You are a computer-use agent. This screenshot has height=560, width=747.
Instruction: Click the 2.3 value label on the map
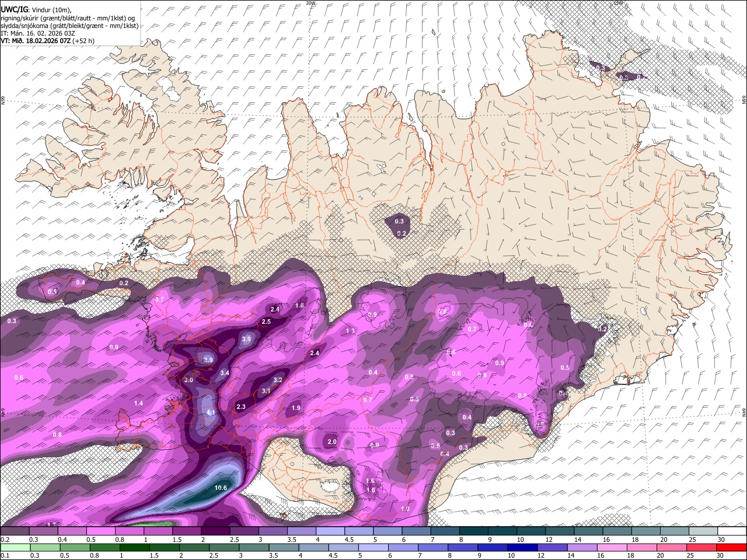click(241, 407)
